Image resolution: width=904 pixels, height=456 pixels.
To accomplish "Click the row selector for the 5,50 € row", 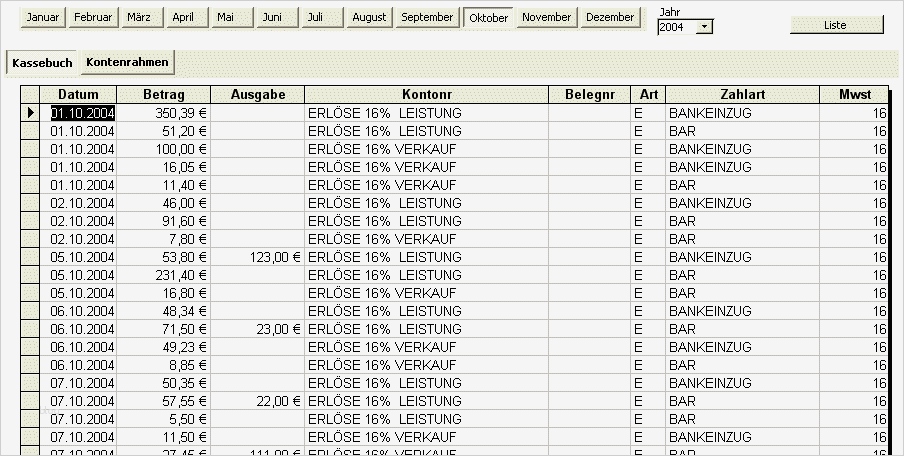I will tap(30, 419).
